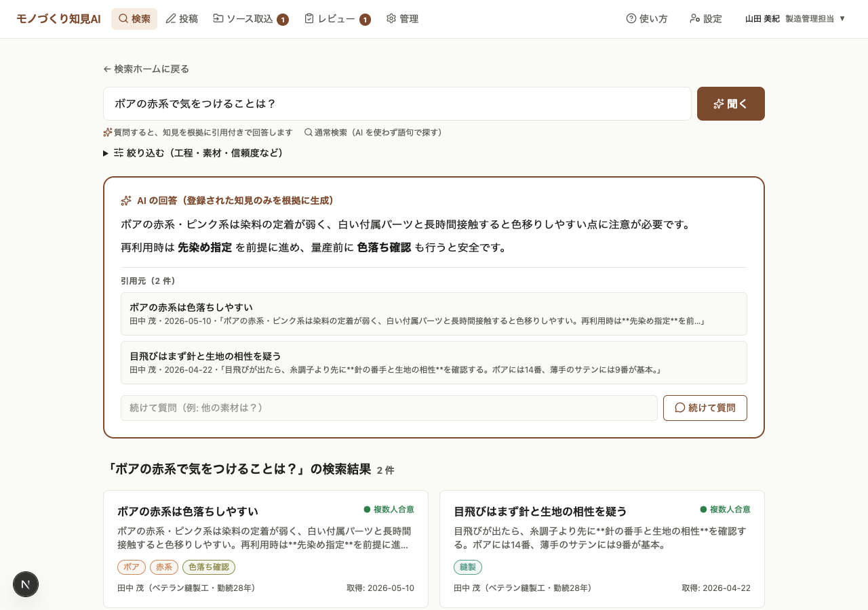Click 複数人合意 badge on ボアの赤系 card
Image resolution: width=868 pixels, height=610 pixels.
pyautogui.click(x=389, y=510)
